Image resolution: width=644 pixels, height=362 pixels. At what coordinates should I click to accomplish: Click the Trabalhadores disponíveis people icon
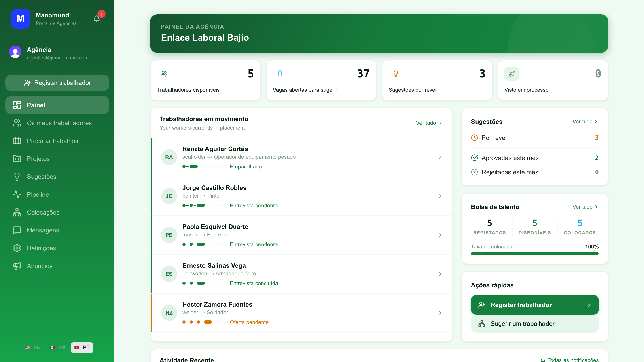(x=164, y=74)
